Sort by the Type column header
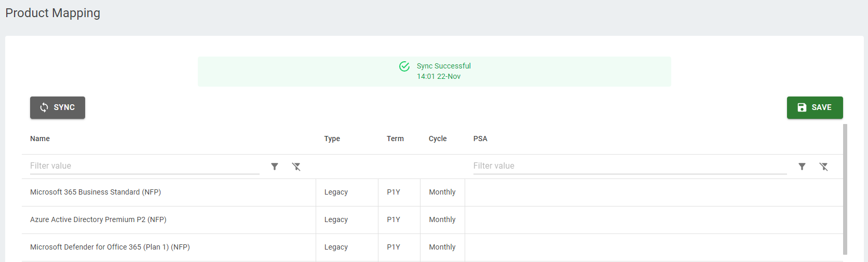This screenshot has height=262, width=868. (x=332, y=139)
